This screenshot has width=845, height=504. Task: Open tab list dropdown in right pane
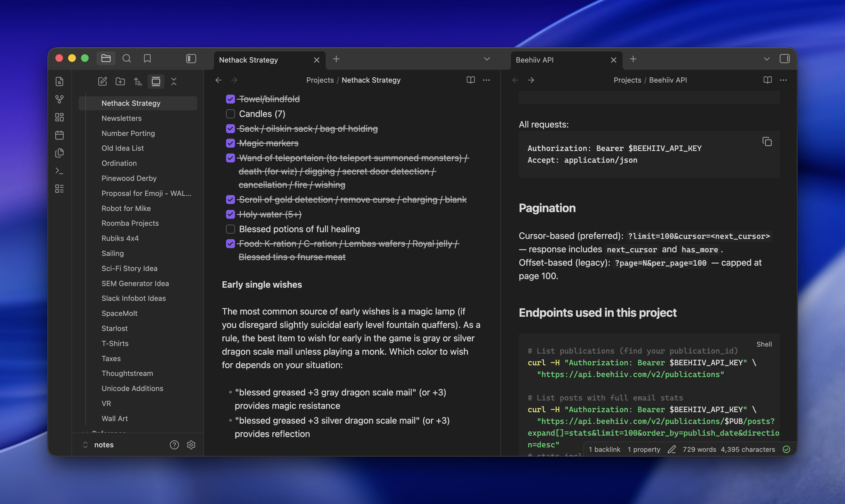click(767, 59)
